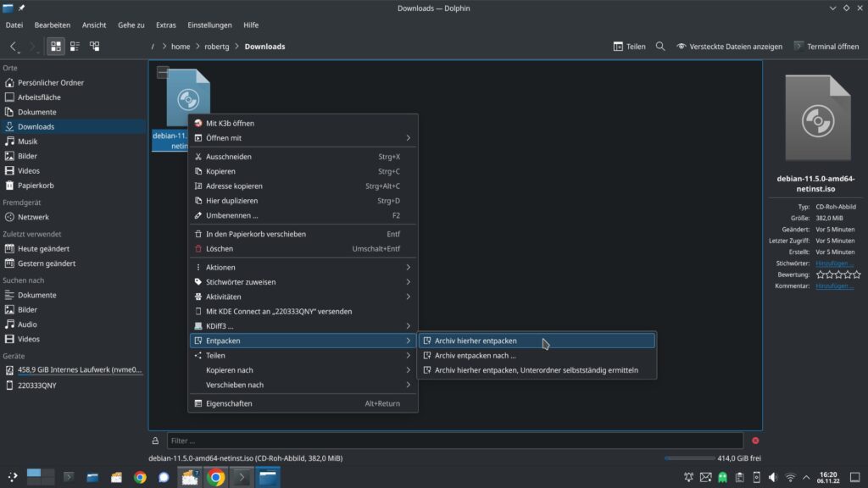Viewport: 868px width, 488px height.
Task: Choose Archiv entpacken nach ...
Action: tap(537, 356)
